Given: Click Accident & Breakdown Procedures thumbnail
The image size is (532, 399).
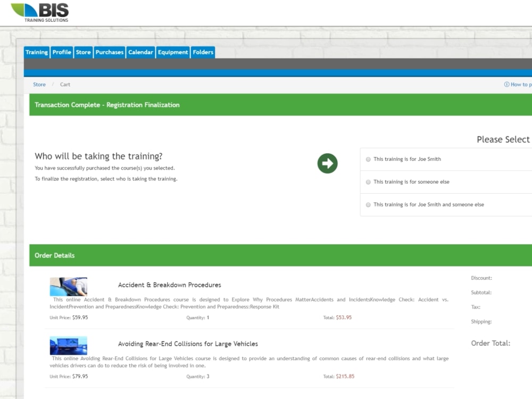Looking at the screenshot, I should (68, 287).
